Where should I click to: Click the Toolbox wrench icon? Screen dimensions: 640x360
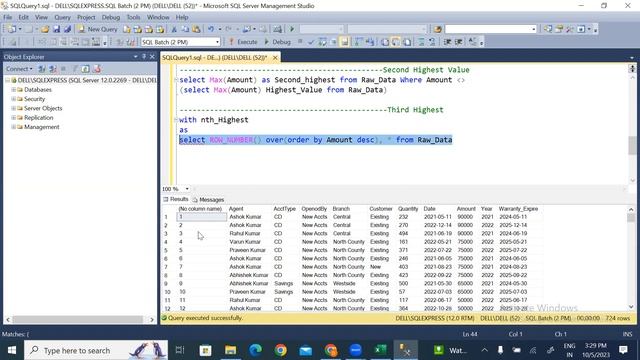pos(570,29)
